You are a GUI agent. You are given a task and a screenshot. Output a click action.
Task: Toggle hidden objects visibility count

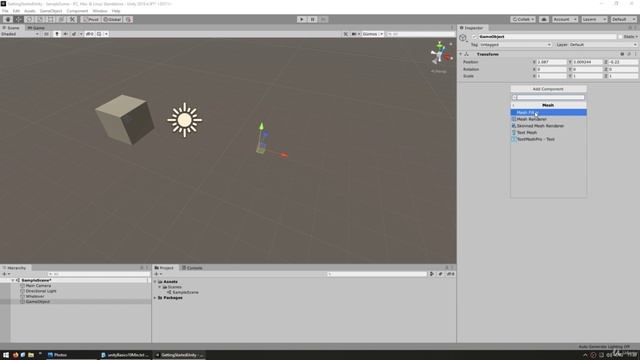89,34
